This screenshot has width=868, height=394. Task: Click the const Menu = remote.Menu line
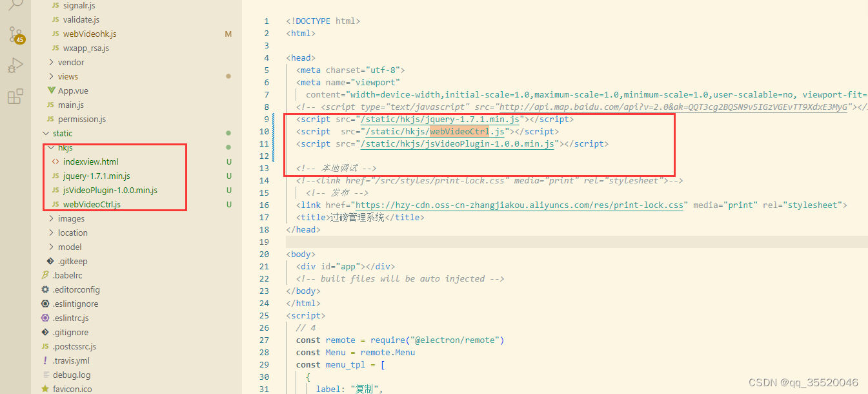click(x=356, y=352)
